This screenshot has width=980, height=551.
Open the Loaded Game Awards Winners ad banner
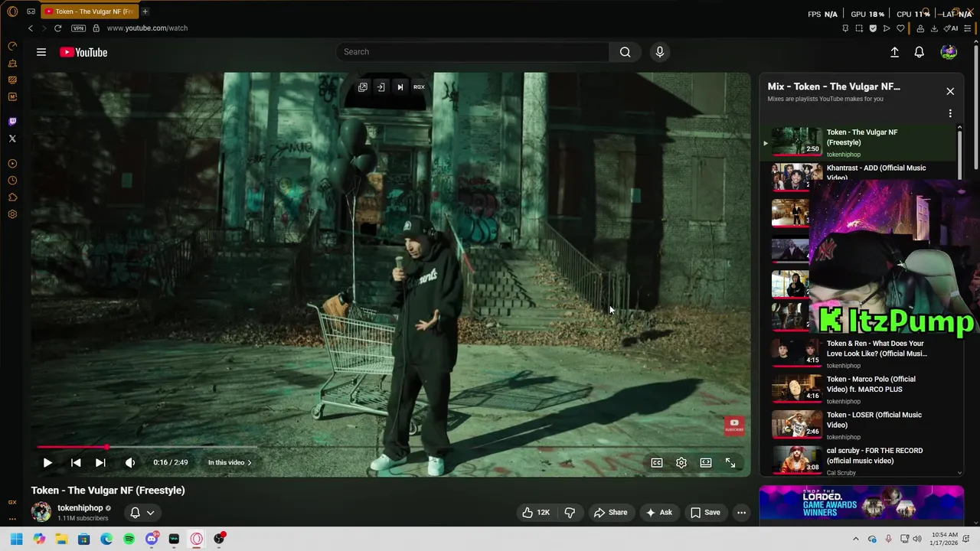click(861, 503)
